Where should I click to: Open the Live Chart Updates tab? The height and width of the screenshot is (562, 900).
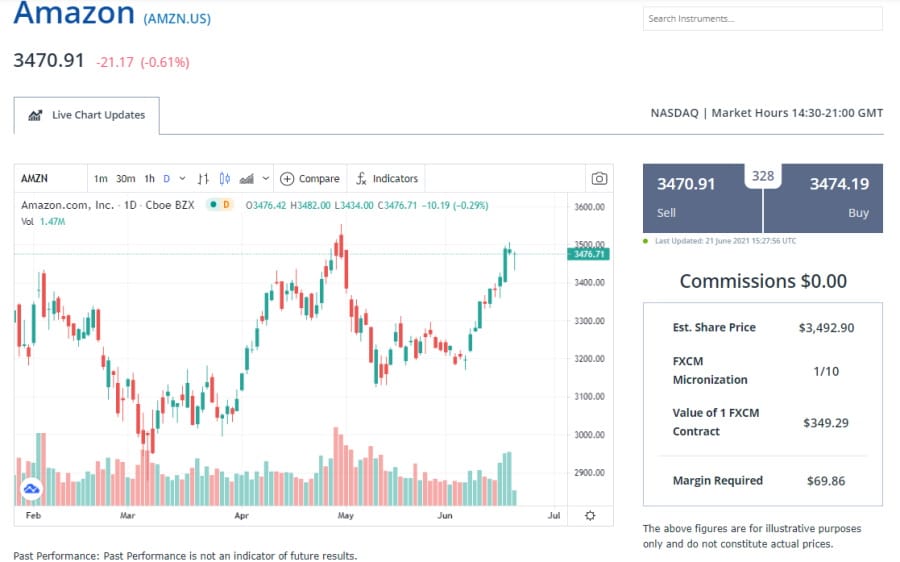coord(87,115)
